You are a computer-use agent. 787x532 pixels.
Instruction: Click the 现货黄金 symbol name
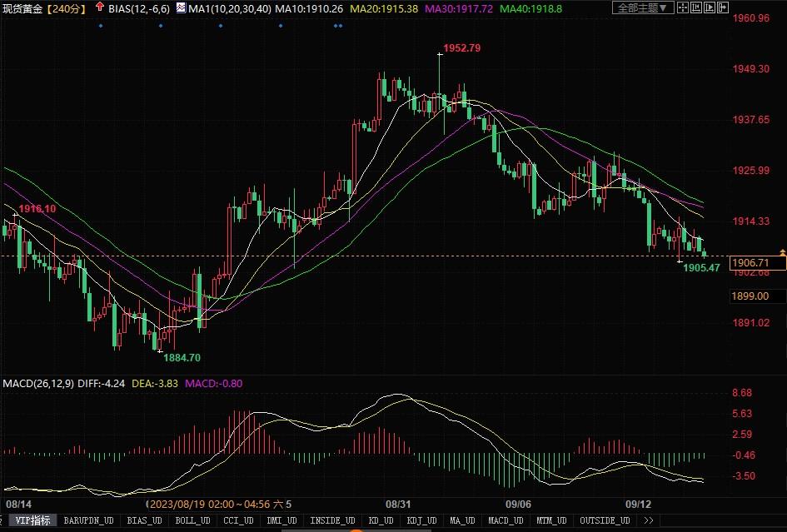pos(22,8)
